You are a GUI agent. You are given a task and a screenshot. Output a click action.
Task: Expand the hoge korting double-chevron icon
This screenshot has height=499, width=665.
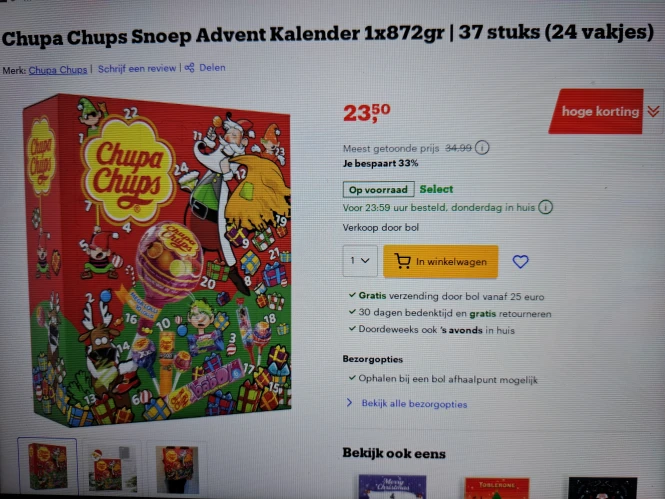653,112
